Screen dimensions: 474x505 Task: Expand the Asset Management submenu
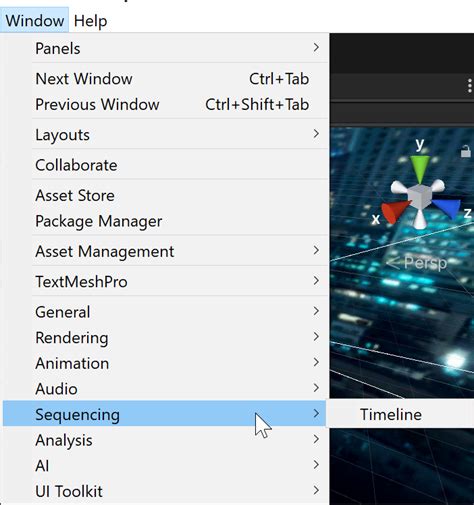[164, 251]
